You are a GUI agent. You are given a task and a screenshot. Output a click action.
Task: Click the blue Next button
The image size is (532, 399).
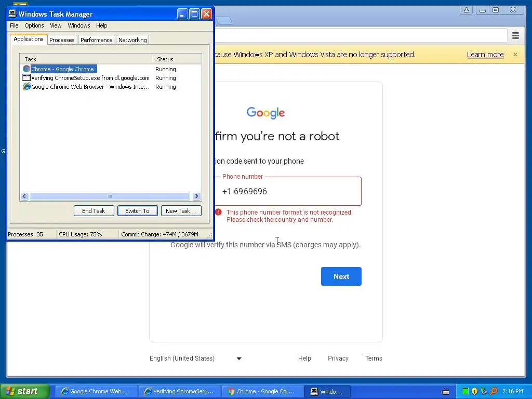tap(341, 276)
